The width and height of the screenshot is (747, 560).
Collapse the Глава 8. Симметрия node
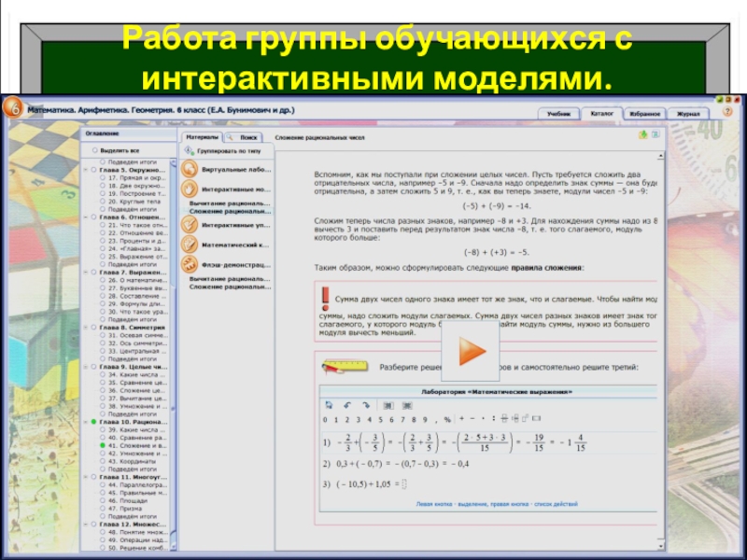(86, 328)
